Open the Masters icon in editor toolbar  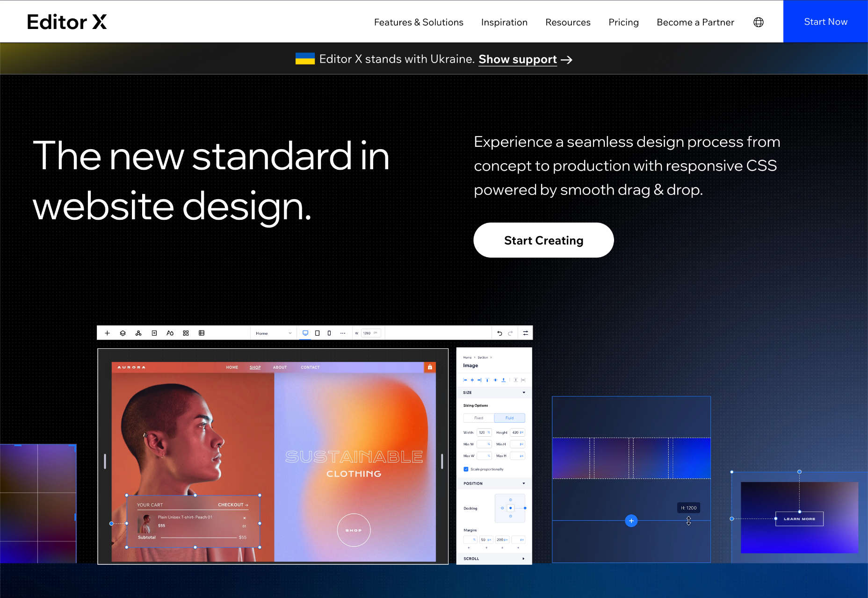(138, 333)
